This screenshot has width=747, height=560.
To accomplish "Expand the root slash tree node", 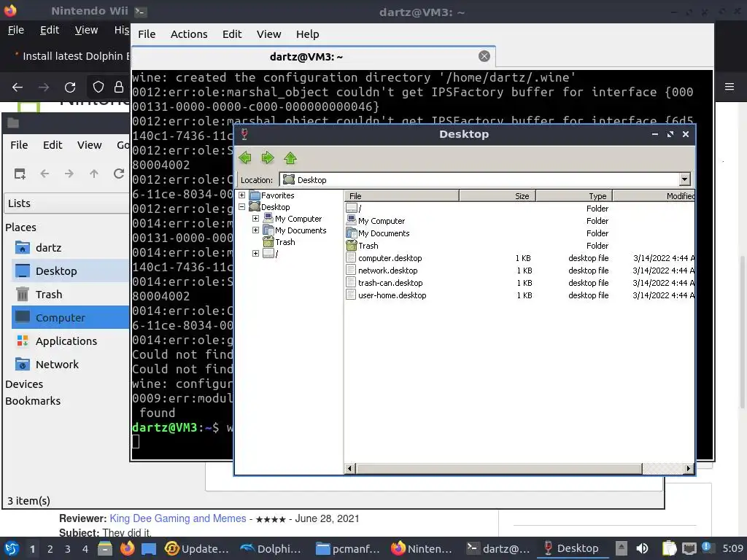I will (x=256, y=253).
